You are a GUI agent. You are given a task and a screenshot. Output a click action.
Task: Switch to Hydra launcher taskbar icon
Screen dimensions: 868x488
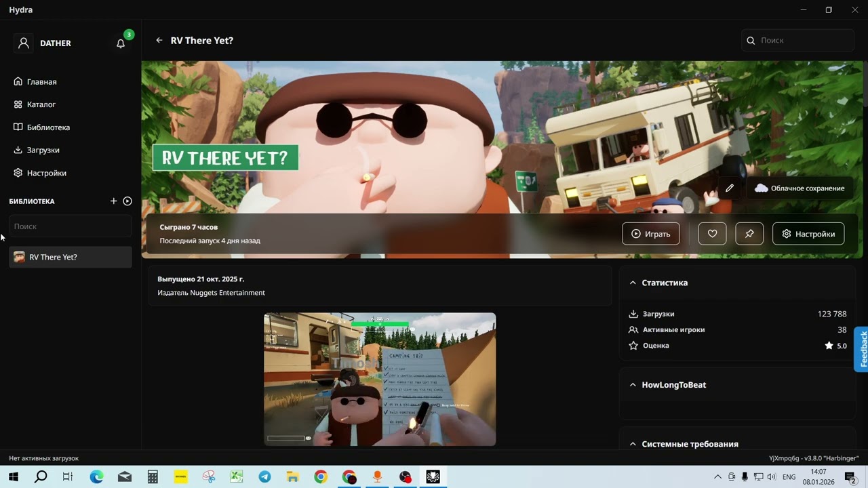click(x=433, y=477)
